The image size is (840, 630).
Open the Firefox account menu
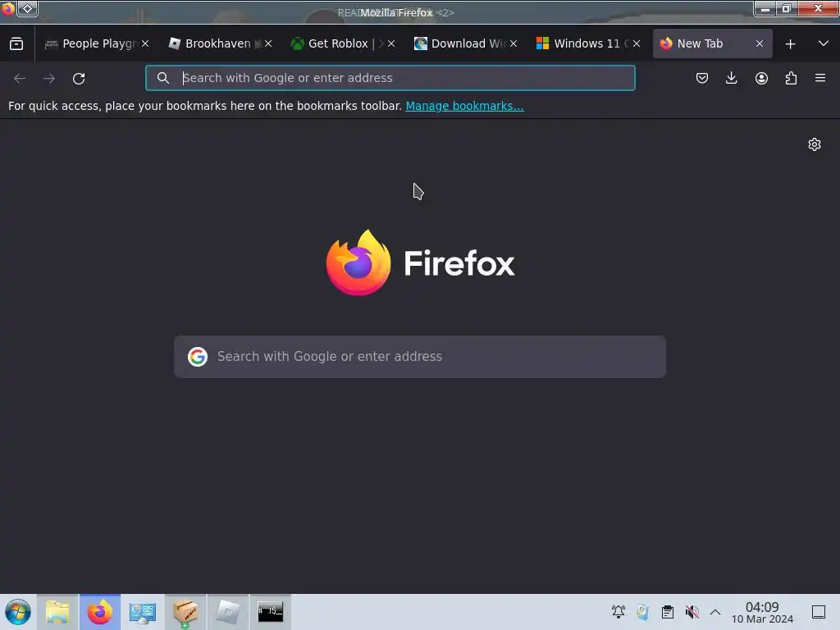761,78
